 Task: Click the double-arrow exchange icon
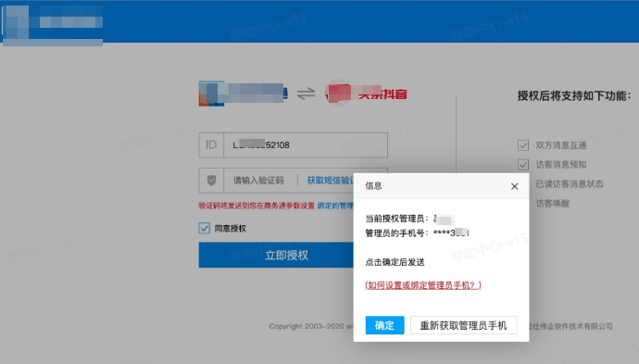click(306, 94)
